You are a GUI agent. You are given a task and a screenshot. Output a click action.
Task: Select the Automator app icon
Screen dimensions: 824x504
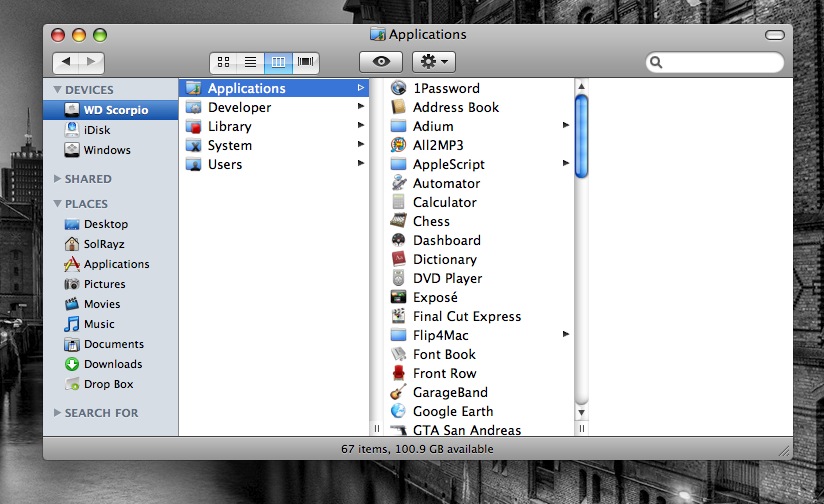[x=398, y=183]
